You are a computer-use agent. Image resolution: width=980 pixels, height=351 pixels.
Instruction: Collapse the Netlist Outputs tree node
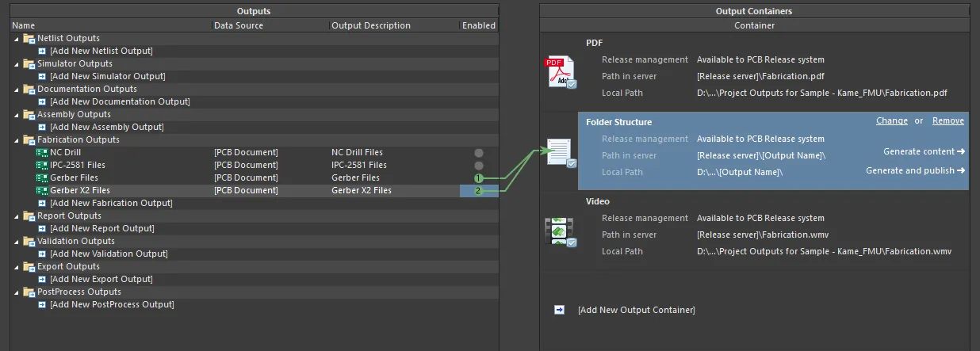17,39
